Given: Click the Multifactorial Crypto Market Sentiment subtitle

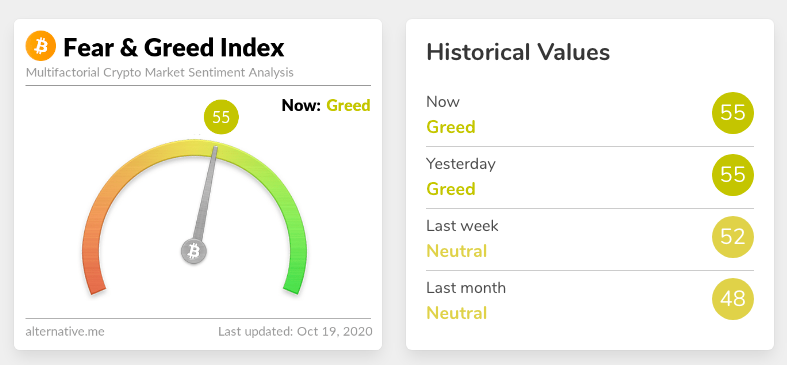Looking at the screenshot, I should tap(160, 72).
